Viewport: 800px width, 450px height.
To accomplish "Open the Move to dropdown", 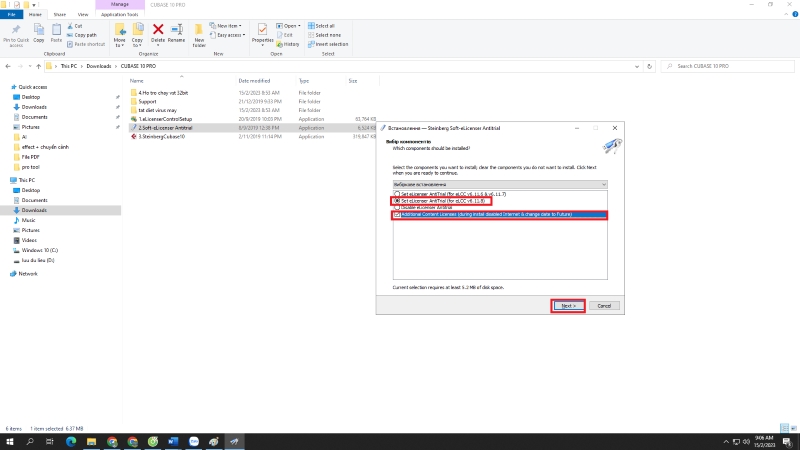I will click(119, 35).
